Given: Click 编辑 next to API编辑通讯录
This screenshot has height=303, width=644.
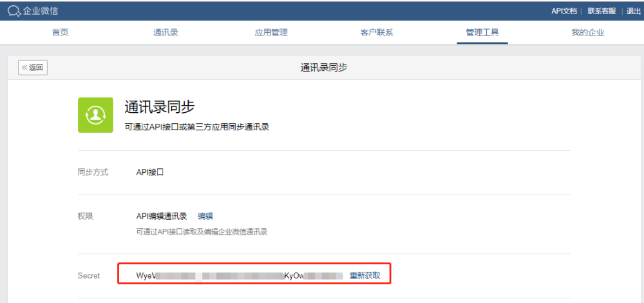Looking at the screenshot, I should click(x=205, y=216).
